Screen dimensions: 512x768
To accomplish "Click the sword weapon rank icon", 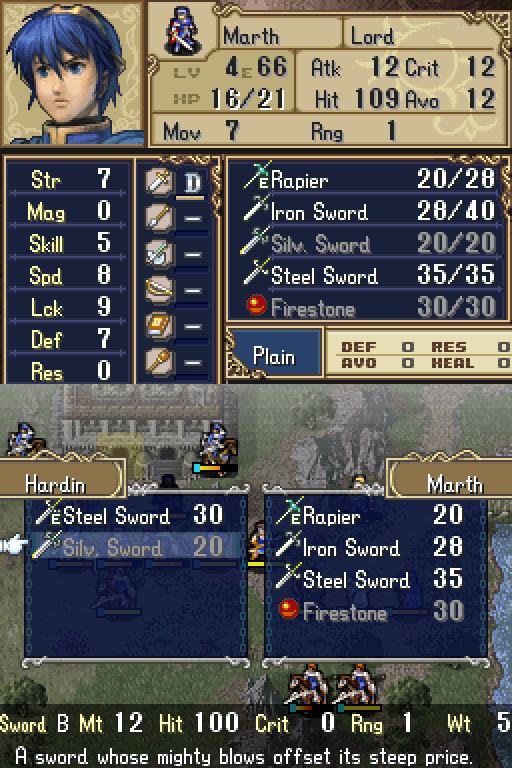I will click(x=159, y=181).
